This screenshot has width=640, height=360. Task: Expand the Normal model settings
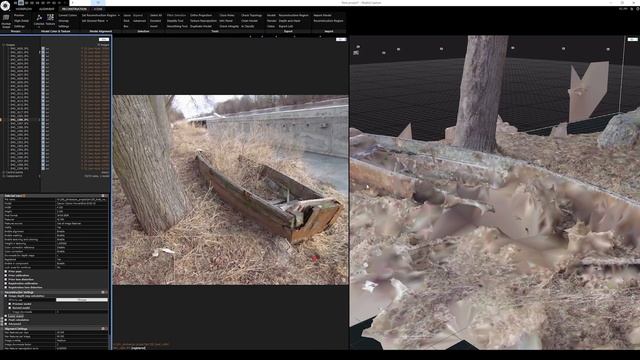[x=10, y=308]
